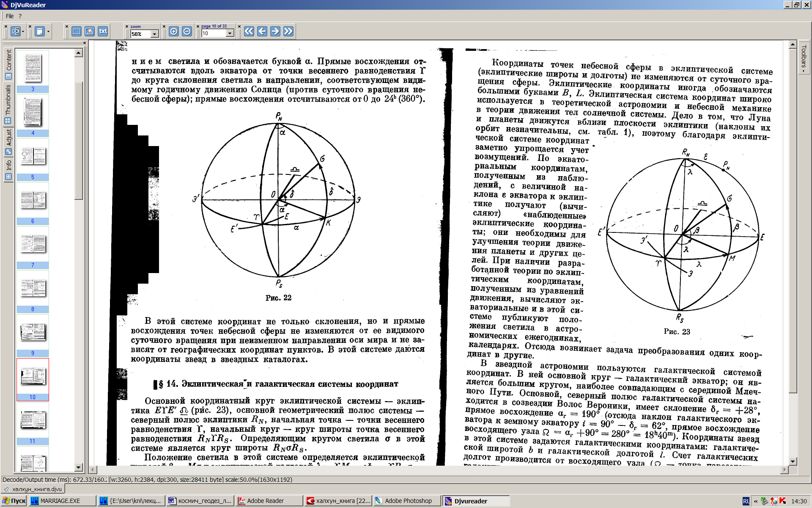Image resolution: width=812 pixels, height=508 pixels.
Task: Click horizontal scrollbar left arrow
Action: (x=93, y=469)
